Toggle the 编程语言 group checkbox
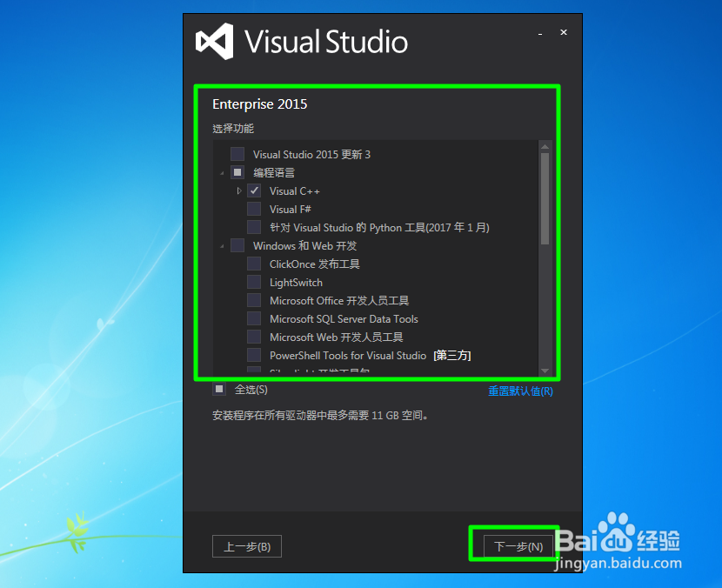The image size is (722, 588). (237, 172)
